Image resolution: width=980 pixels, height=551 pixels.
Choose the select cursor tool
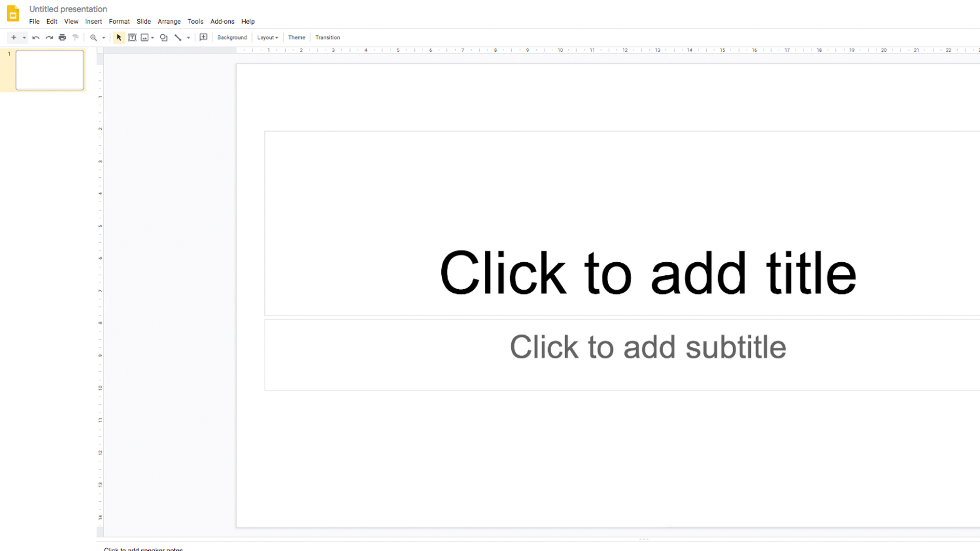click(x=119, y=37)
